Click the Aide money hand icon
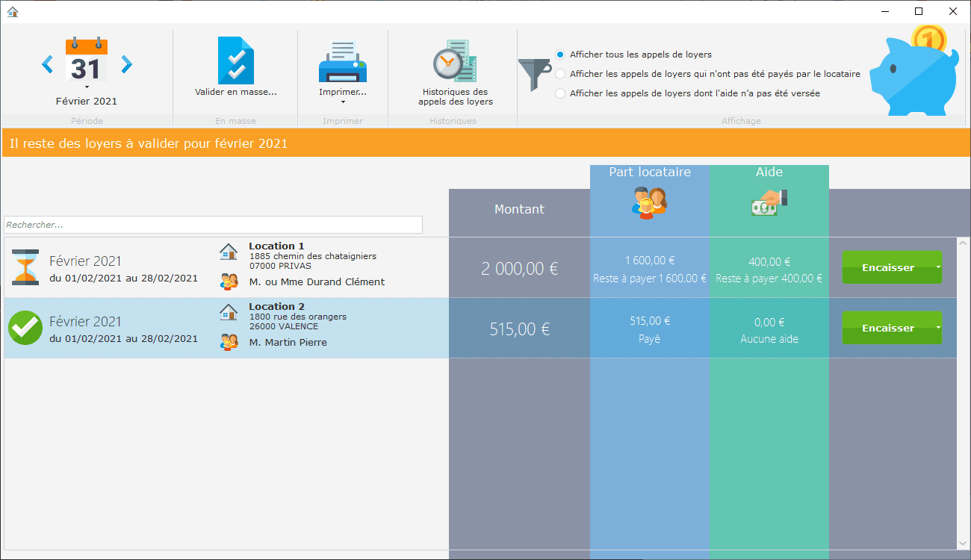Image resolution: width=971 pixels, height=560 pixels. pos(769,202)
